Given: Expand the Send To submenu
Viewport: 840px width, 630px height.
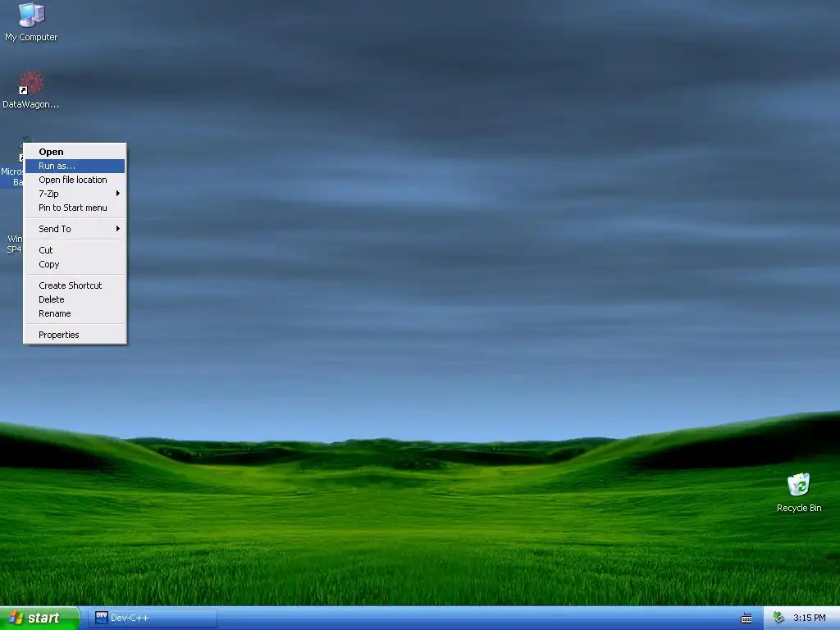Looking at the screenshot, I should tap(75, 229).
